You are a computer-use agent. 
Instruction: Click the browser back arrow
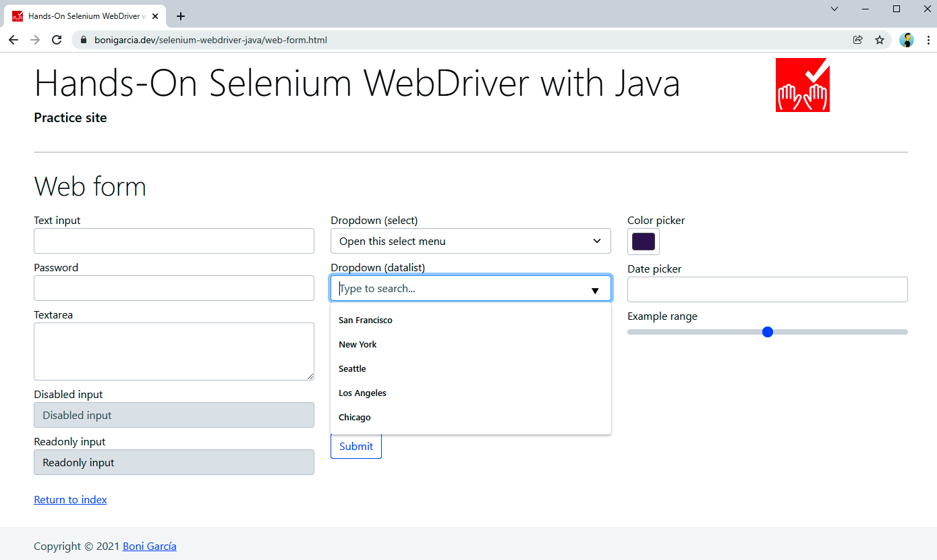[x=13, y=40]
